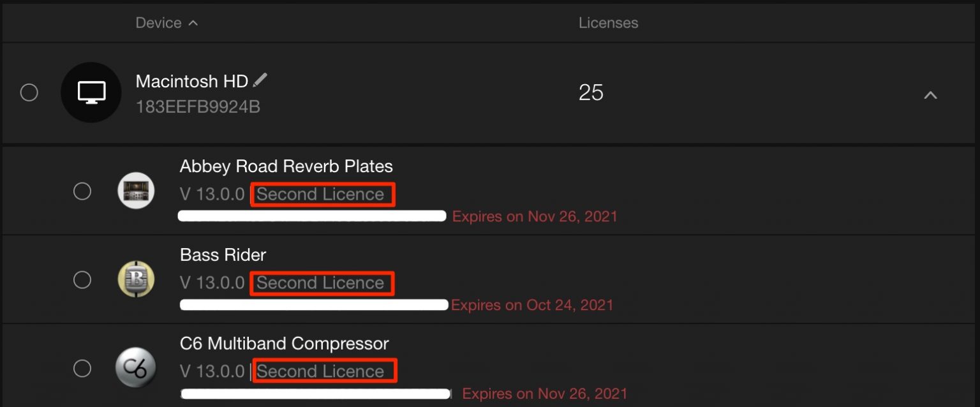Click the Abbey Road Reverb Plates title
Screen dimensions: 980x407
[x=286, y=166]
